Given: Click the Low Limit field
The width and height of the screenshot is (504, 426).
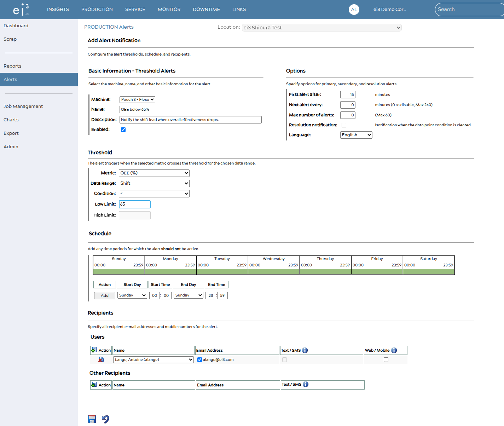Looking at the screenshot, I should point(135,204).
